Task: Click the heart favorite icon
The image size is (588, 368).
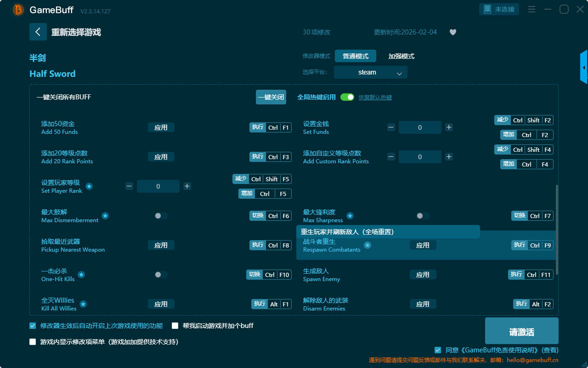Action: click(x=453, y=32)
